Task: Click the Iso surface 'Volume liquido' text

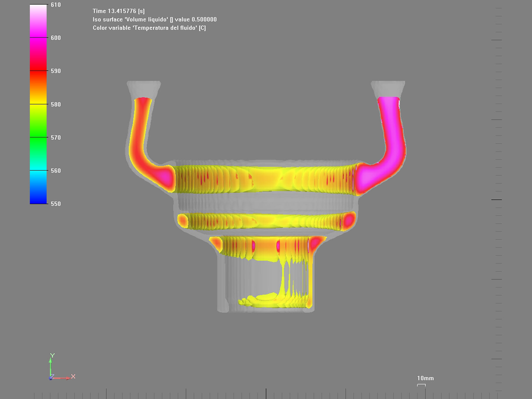Action: (155, 20)
